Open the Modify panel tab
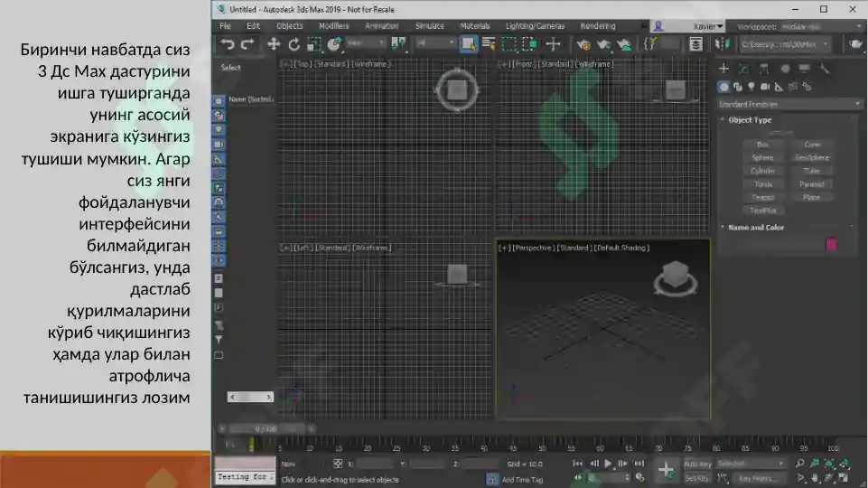The height and width of the screenshot is (488, 868). tap(744, 69)
